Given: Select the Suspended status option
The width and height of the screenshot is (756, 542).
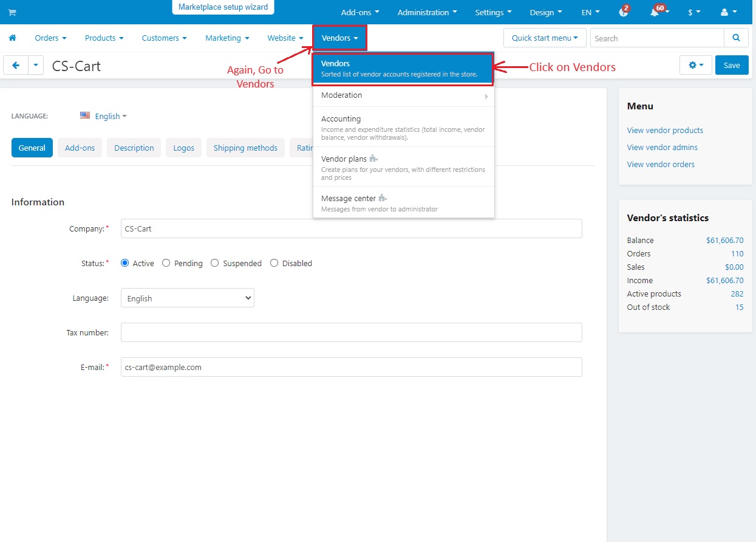Looking at the screenshot, I should point(215,263).
